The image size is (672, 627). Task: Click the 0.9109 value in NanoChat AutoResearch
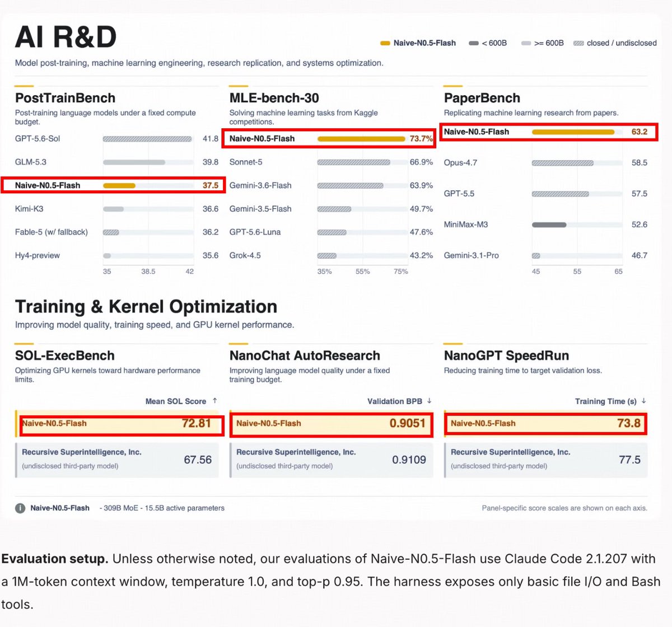click(x=409, y=460)
